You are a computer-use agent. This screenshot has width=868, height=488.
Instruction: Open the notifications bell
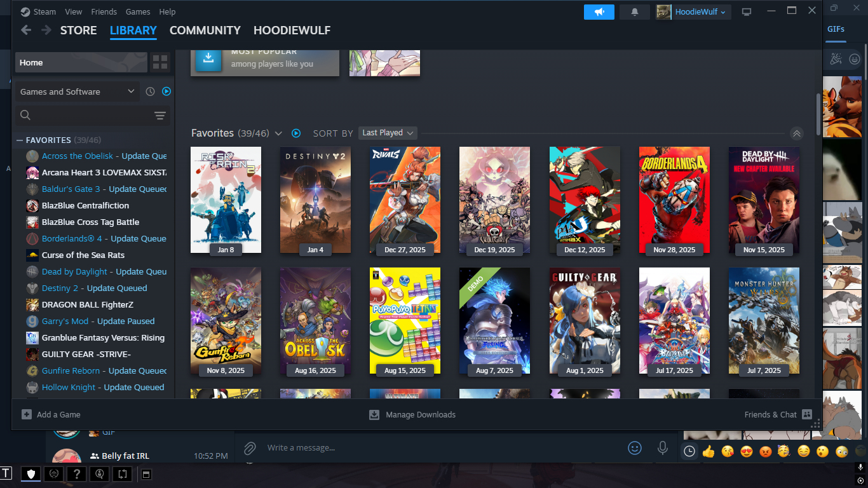(634, 12)
